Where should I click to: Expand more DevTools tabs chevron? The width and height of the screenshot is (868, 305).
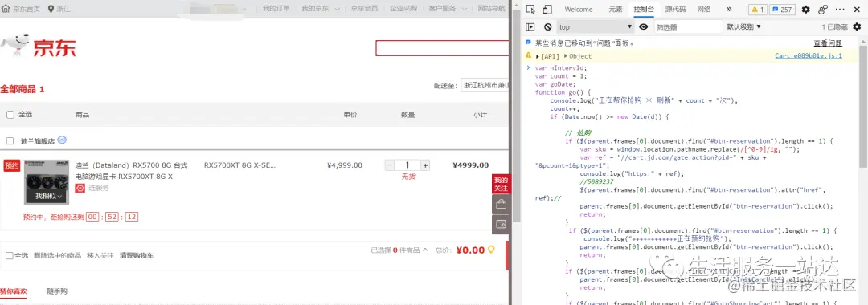tap(728, 10)
